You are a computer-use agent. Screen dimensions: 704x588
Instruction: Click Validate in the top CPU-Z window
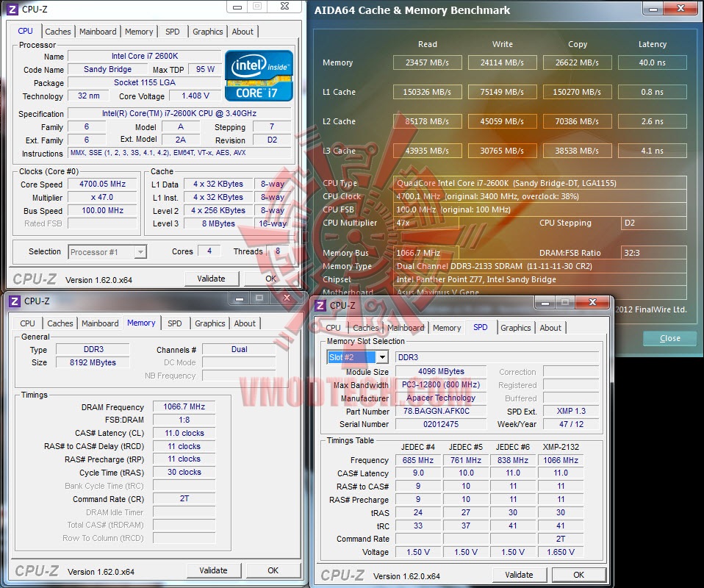(211, 279)
